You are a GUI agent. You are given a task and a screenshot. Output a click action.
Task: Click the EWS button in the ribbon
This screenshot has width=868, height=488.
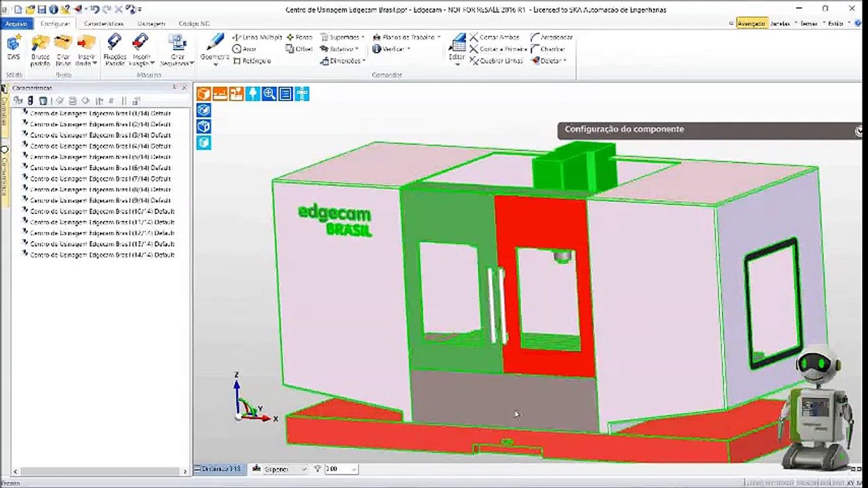(x=14, y=49)
